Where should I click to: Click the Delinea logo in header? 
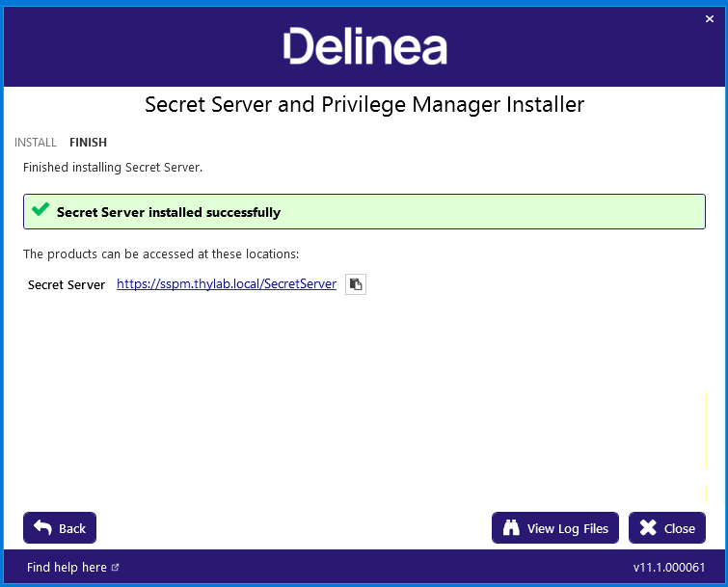[x=364, y=45]
